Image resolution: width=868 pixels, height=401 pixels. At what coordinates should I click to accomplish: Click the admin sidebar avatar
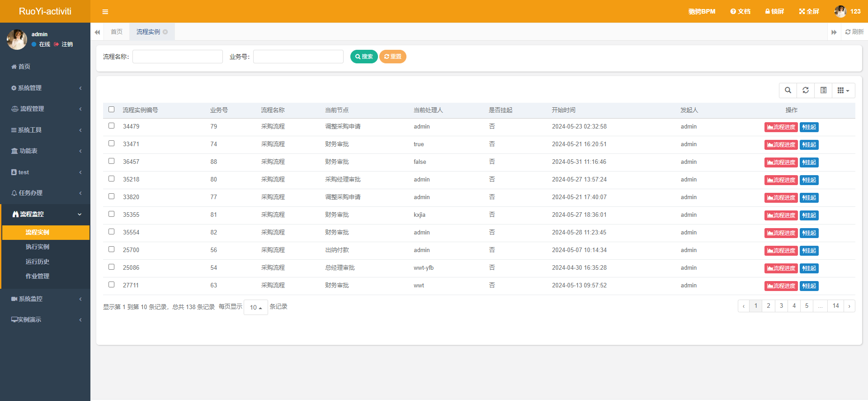17,39
